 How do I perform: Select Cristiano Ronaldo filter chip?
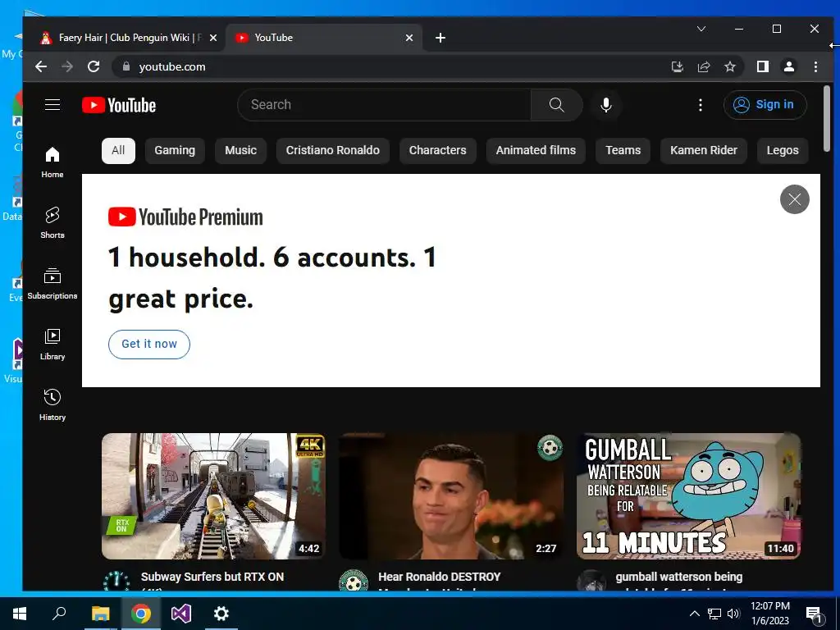pyautogui.click(x=333, y=151)
